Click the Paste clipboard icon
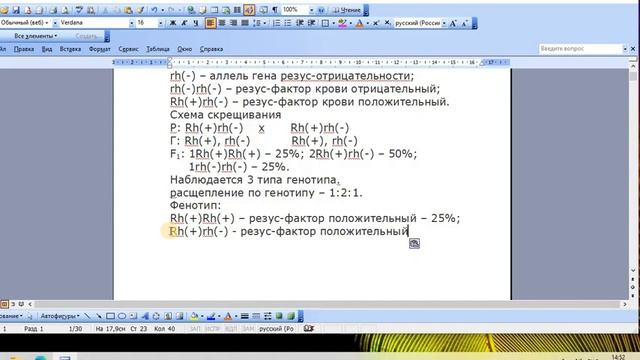 click(128, 9)
